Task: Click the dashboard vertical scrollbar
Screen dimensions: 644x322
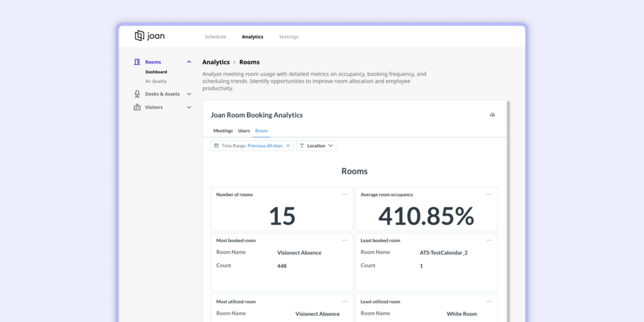Action: click(508, 211)
